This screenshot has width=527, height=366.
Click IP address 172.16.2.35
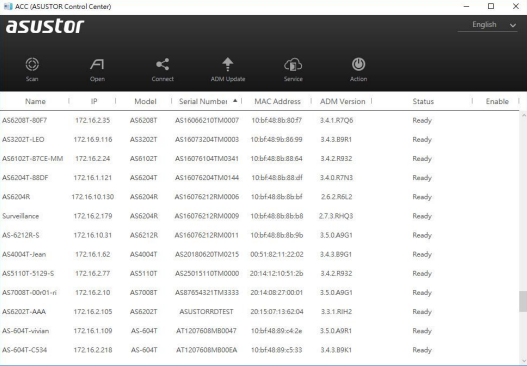click(93, 120)
